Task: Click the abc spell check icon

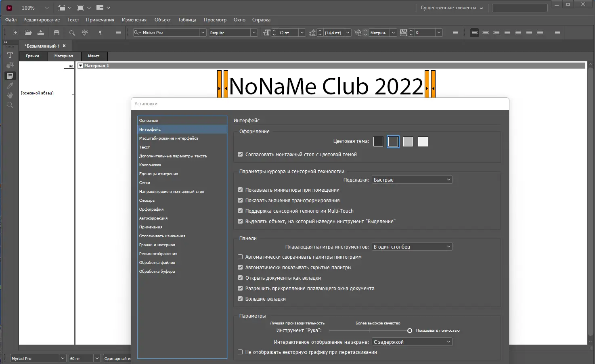Action: pyautogui.click(x=85, y=32)
